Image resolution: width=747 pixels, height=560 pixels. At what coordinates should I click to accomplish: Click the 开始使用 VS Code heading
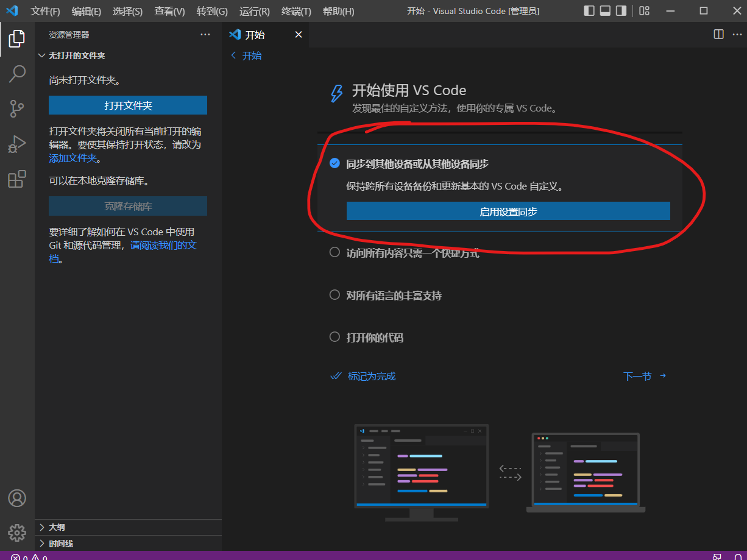409,91
